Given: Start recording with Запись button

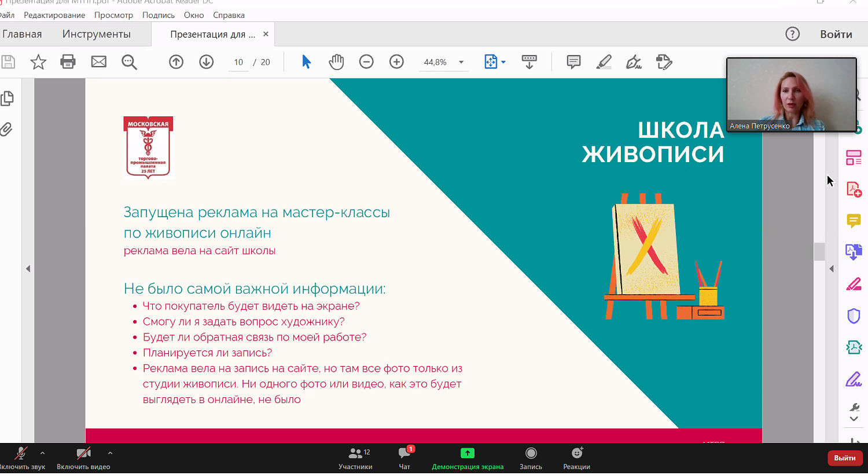Looking at the screenshot, I should (x=531, y=459).
